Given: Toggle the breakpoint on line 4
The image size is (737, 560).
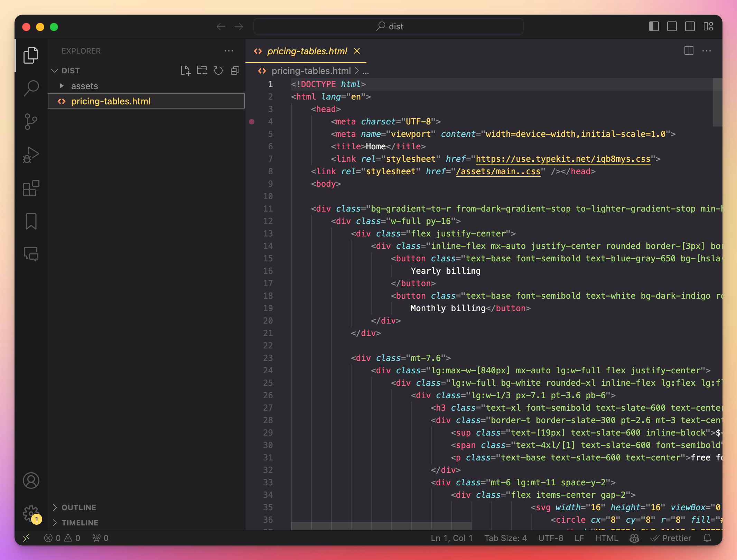Looking at the screenshot, I should tap(252, 122).
